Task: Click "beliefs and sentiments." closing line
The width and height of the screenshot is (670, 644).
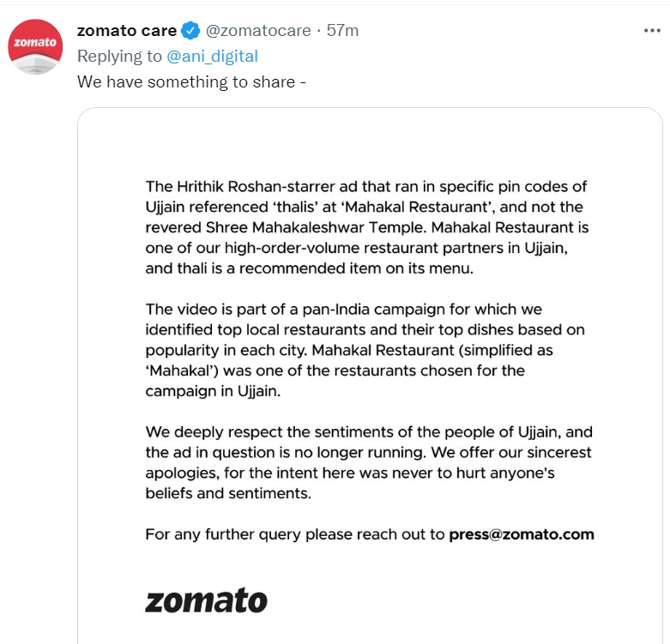Action: pyautogui.click(x=227, y=493)
